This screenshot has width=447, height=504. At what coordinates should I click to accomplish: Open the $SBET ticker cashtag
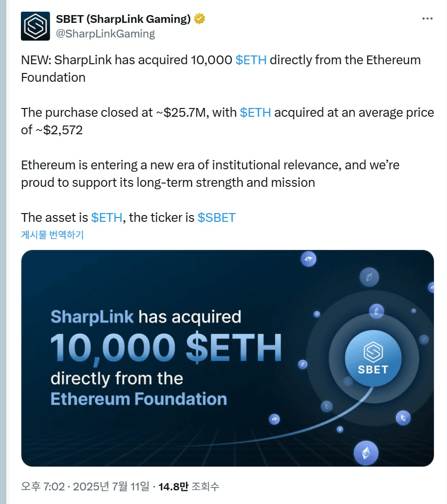click(216, 217)
